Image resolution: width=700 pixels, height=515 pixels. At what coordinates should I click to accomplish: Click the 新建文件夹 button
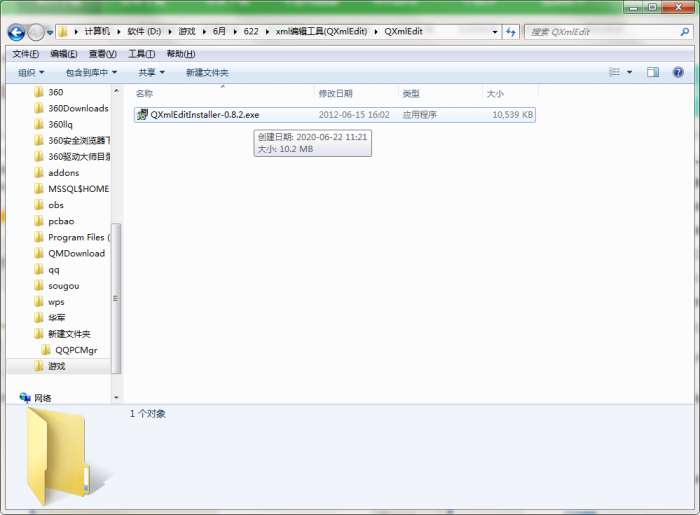(207, 72)
